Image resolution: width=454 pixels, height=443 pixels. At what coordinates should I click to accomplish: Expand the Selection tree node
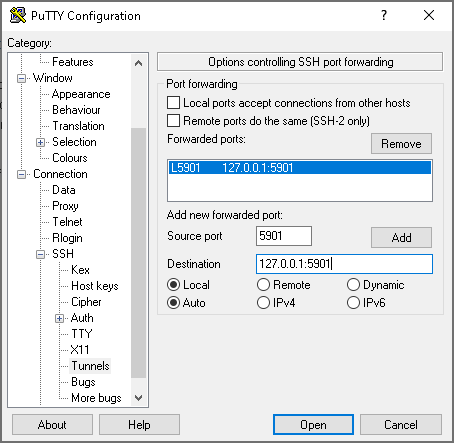pos(40,142)
